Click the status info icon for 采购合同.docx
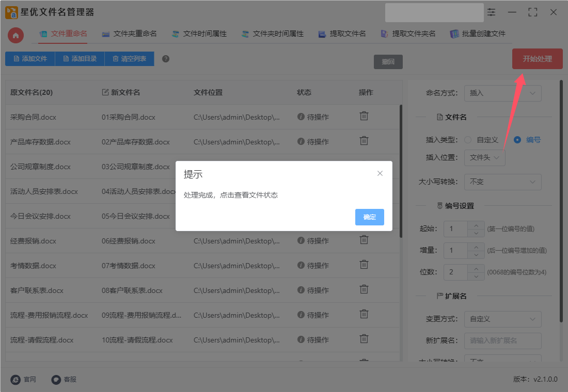The height and width of the screenshot is (392, 568). pyautogui.click(x=301, y=117)
